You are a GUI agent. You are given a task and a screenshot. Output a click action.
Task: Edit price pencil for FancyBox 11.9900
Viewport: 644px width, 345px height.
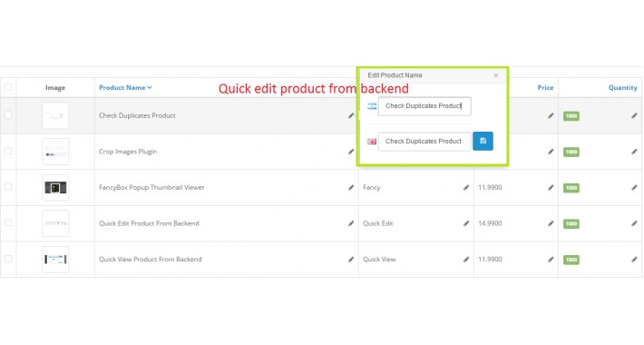(551, 188)
